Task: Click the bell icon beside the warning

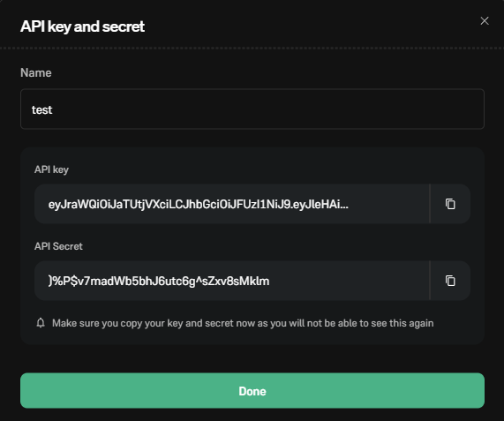Action: pos(41,323)
